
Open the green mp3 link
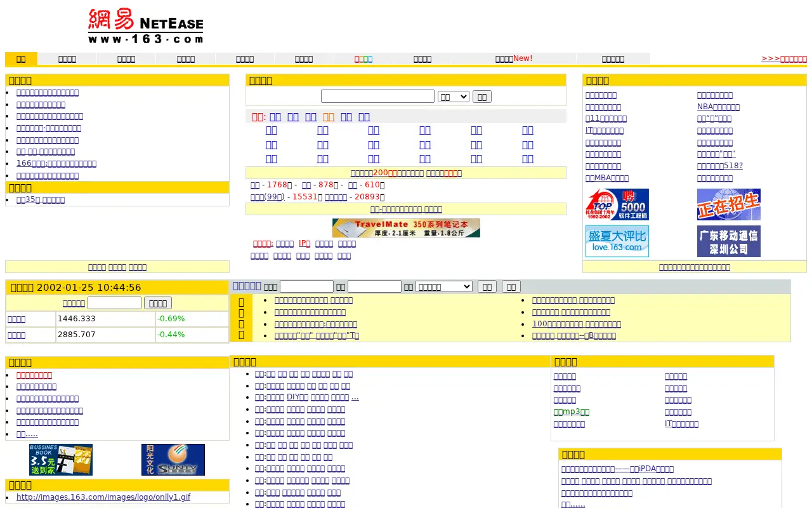point(572,411)
